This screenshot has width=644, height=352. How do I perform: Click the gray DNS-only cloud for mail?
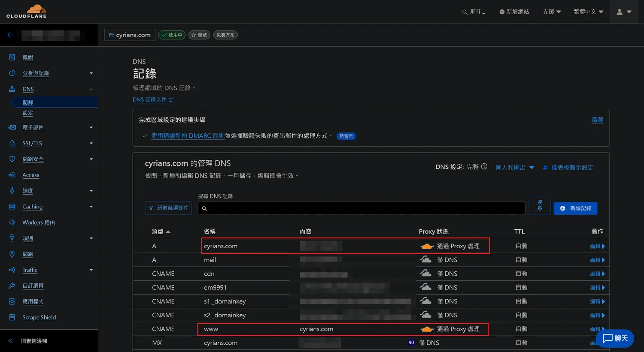point(425,259)
